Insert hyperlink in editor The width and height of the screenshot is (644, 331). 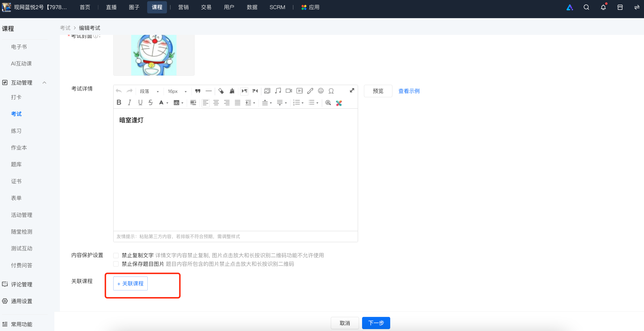coord(310,91)
